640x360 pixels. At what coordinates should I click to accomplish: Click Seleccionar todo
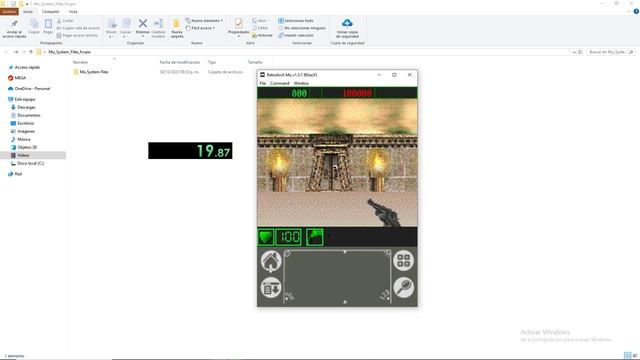tap(296, 21)
